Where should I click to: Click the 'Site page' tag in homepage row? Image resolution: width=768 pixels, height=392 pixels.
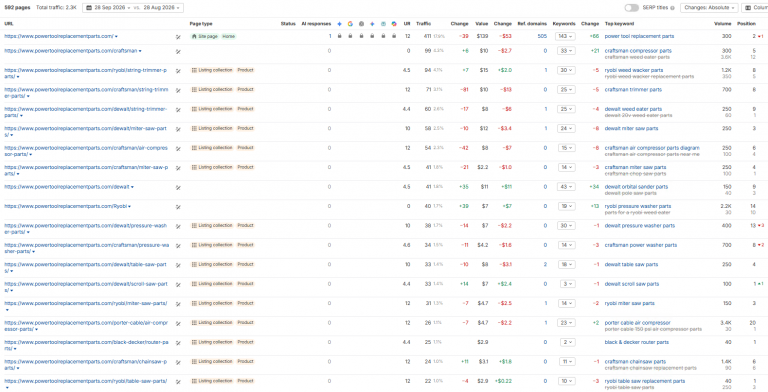205,36
